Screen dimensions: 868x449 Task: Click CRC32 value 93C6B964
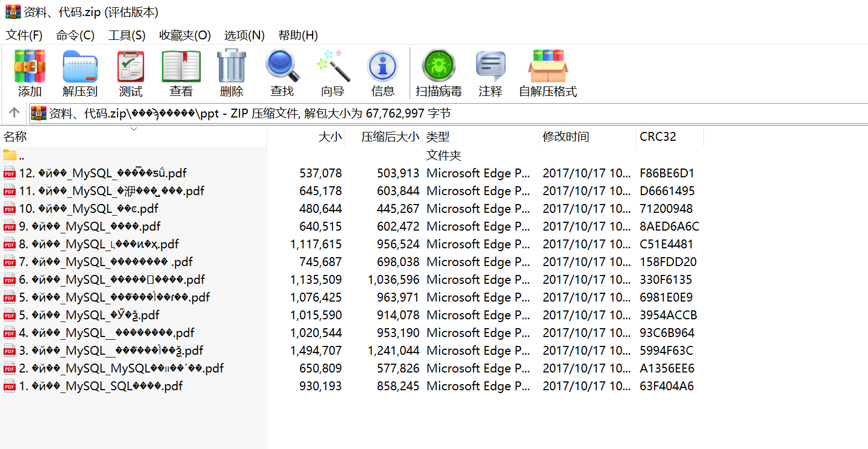coord(667,333)
